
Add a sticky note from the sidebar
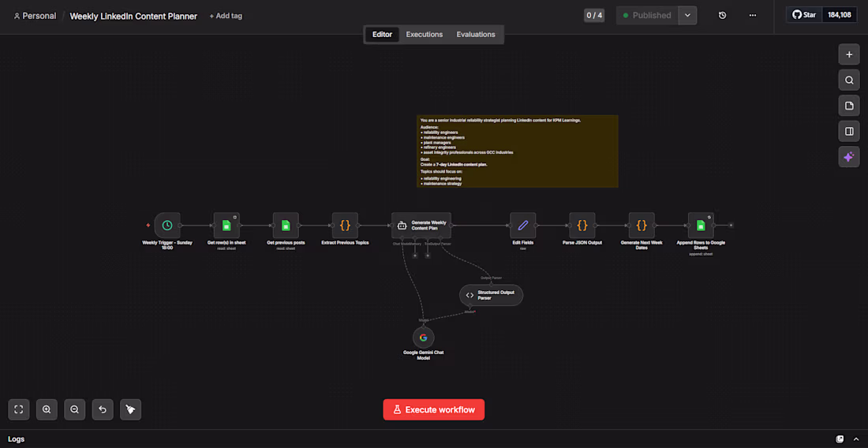[x=848, y=106]
